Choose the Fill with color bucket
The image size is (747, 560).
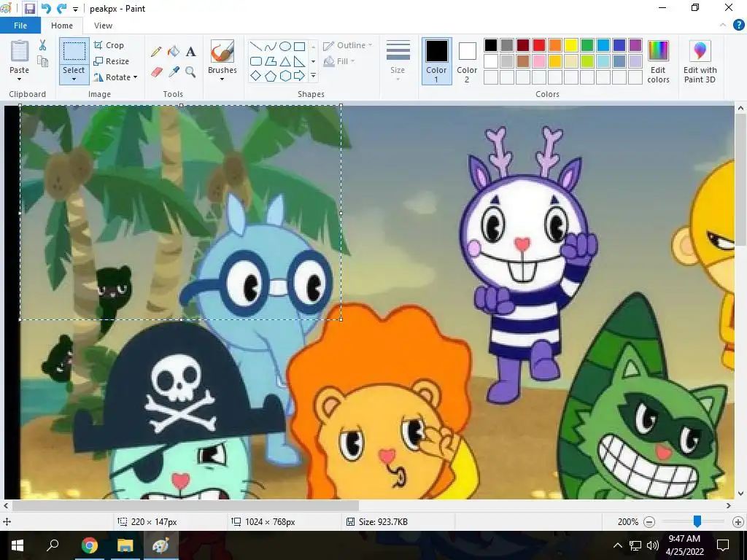click(174, 52)
